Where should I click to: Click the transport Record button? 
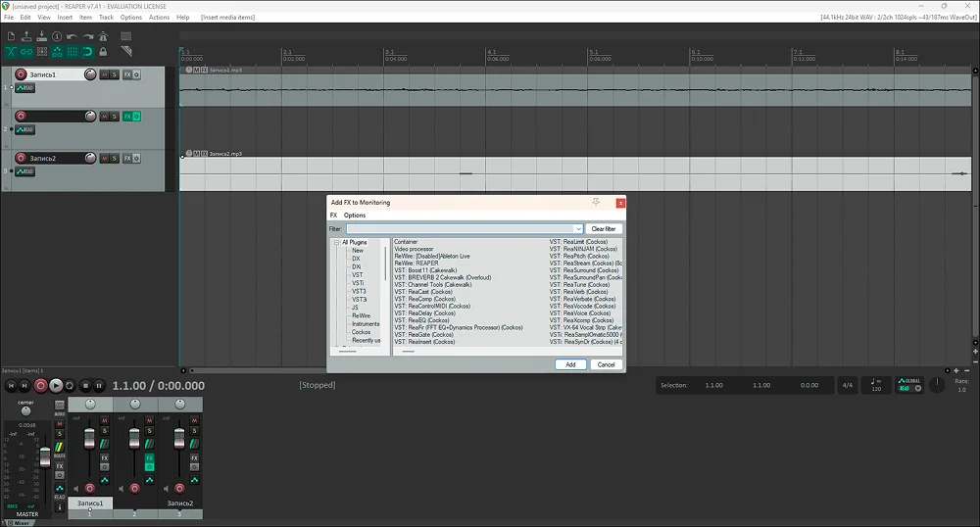40,386
